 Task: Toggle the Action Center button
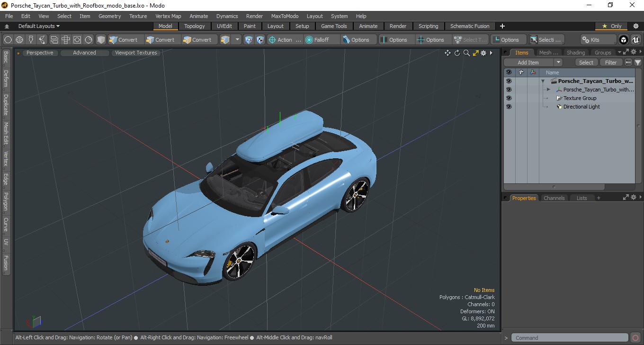point(285,40)
